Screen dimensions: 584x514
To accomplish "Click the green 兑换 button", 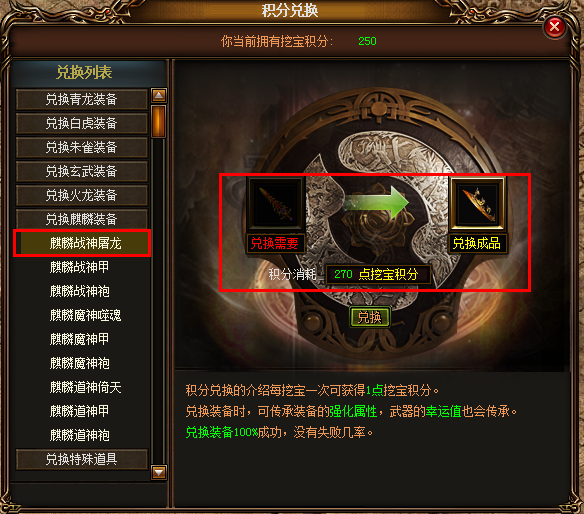I will coord(369,317).
